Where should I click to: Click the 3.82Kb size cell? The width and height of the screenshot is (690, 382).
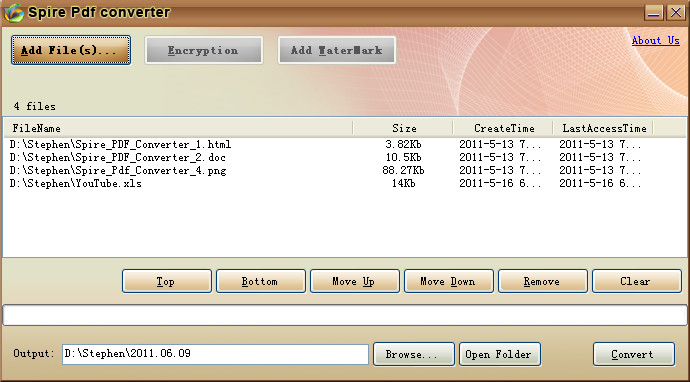(403, 144)
